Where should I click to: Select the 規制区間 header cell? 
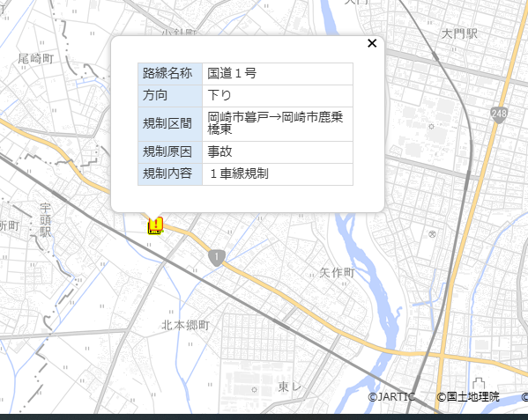(170, 124)
